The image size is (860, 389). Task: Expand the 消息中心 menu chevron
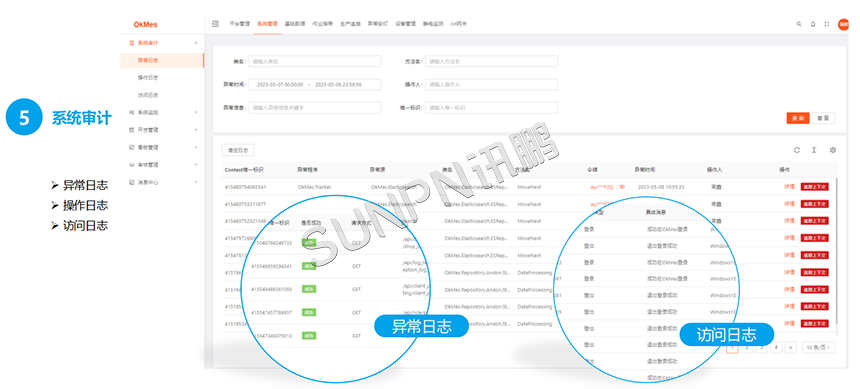click(196, 182)
